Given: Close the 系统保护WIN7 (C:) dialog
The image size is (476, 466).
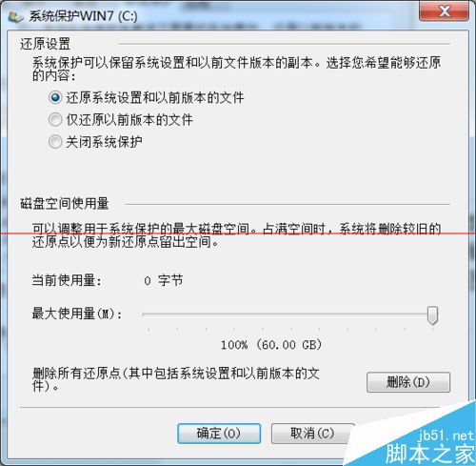Looking at the screenshot, I should click(444, 11).
